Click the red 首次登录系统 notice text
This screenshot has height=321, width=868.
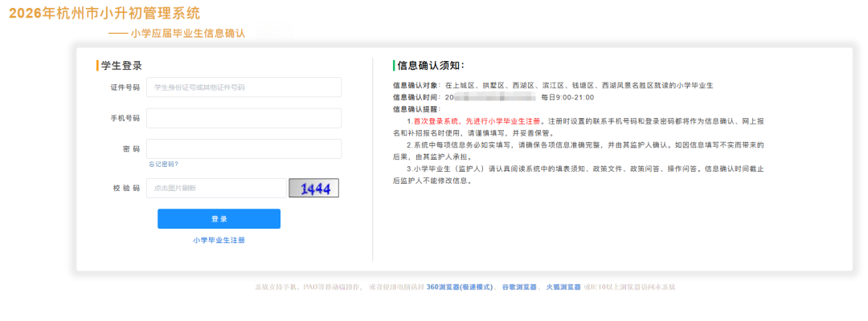[x=477, y=120]
